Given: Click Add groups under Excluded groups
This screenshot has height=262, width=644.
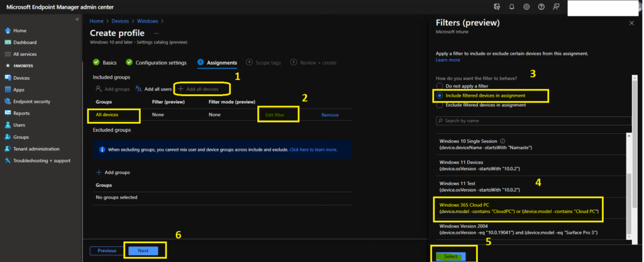Looking at the screenshot, I should click(113, 173).
